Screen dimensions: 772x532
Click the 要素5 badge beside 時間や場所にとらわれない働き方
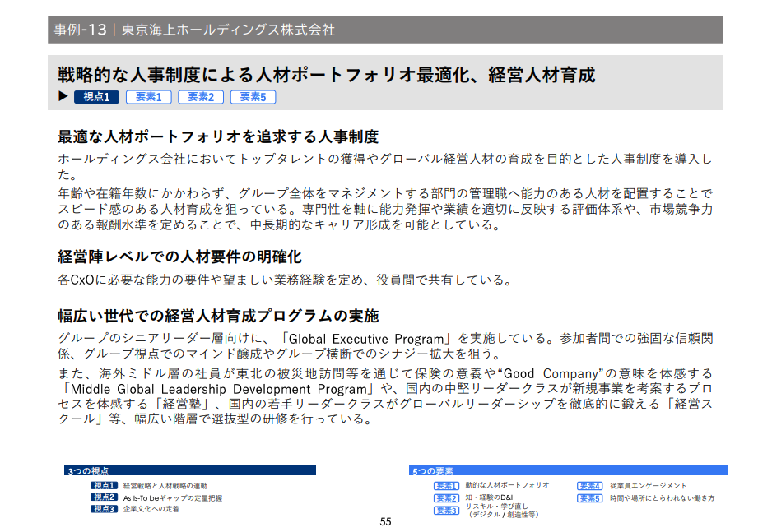[589, 498]
